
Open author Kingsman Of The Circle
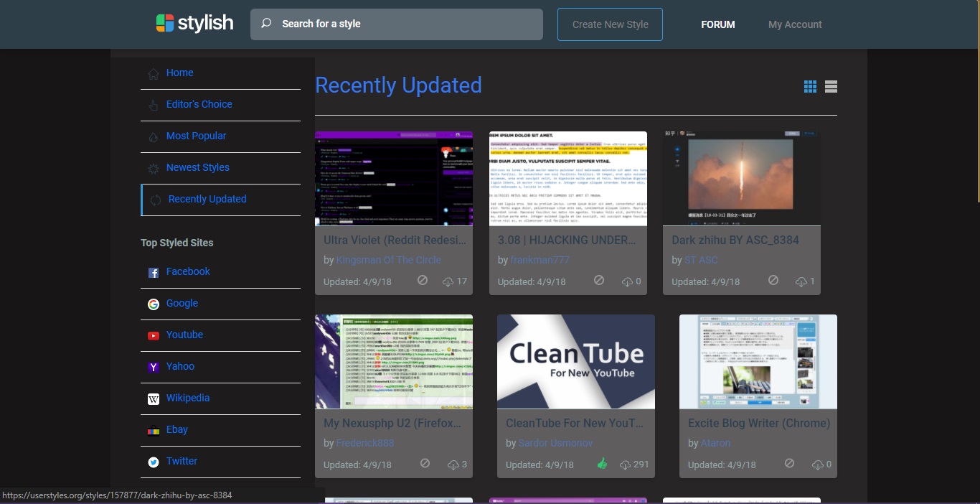(x=389, y=260)
